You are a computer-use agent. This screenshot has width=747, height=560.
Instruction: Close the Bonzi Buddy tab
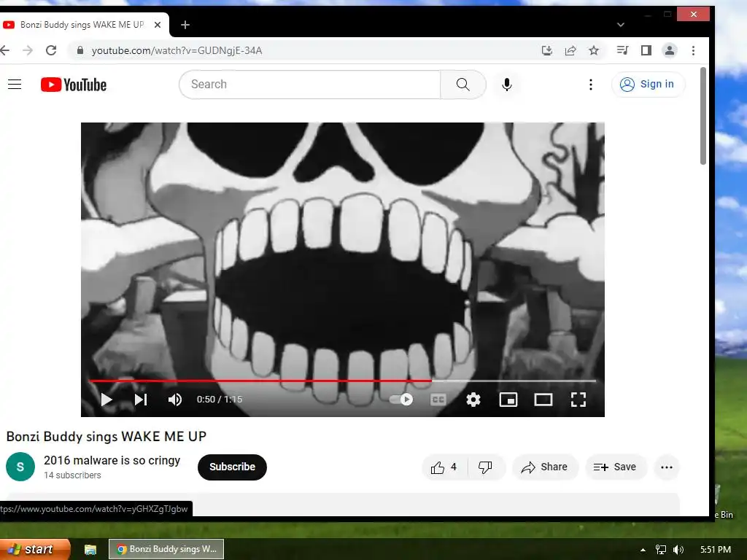pos(158,25)
